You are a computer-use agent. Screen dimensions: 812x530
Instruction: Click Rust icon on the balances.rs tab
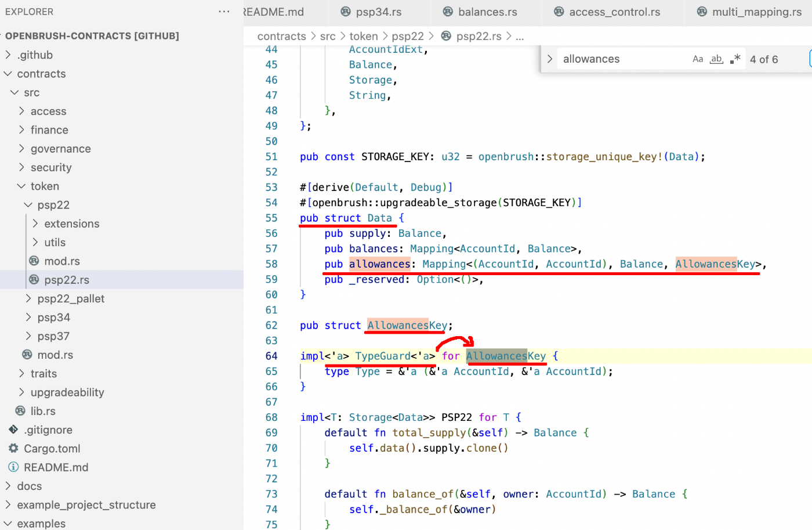click(448, 12)
